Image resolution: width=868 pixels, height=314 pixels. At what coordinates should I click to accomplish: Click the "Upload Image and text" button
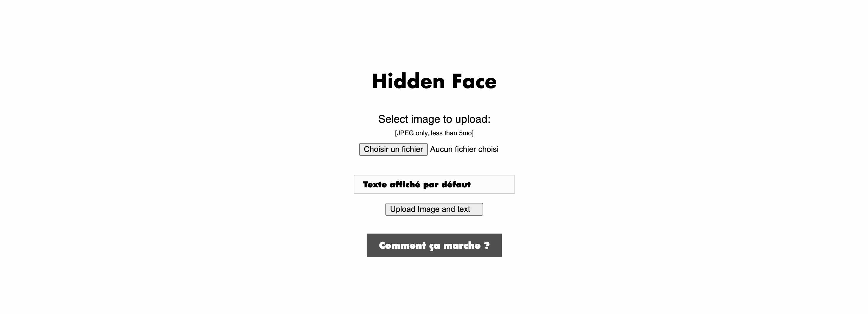434,209
